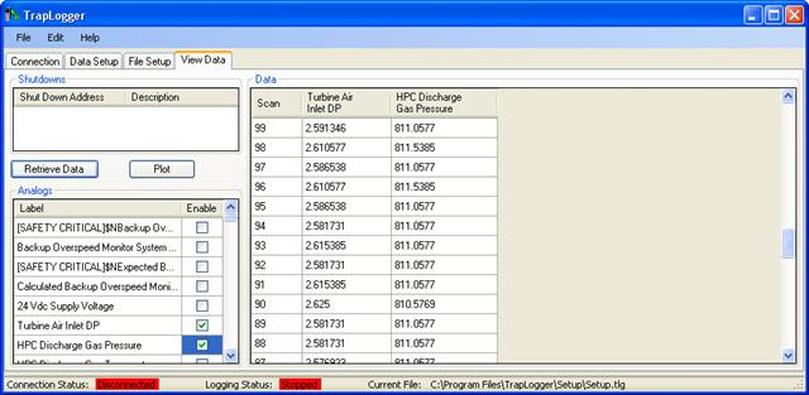The image size is (809, 395).
Task: Select scan number 99 cell
Action: pyautogui.click(x=277, y=128)
